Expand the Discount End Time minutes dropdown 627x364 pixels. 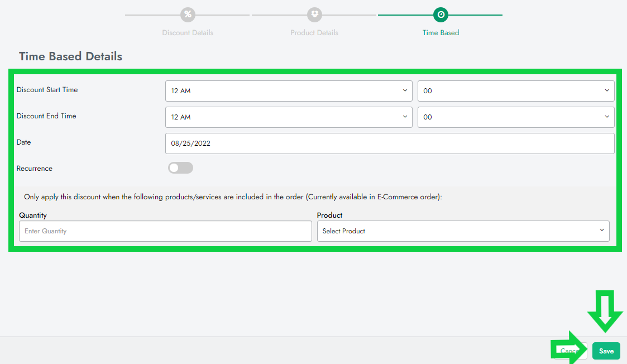coord(515,117)
